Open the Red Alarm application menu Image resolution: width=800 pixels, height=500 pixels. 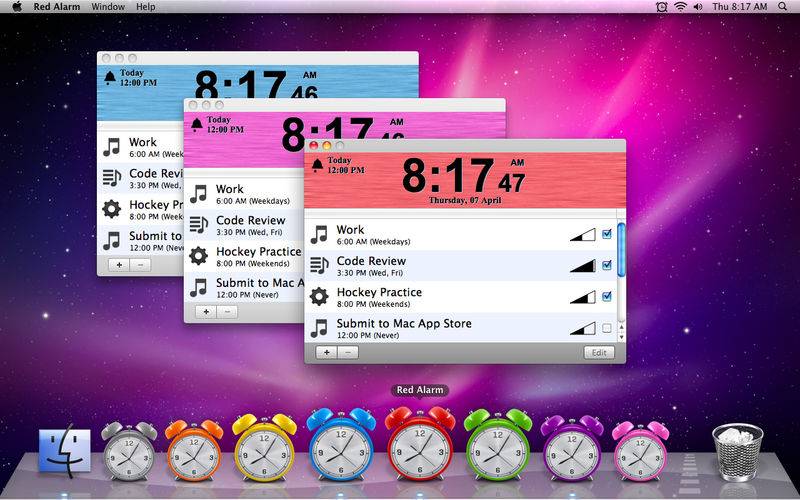[x=55, y=7]
